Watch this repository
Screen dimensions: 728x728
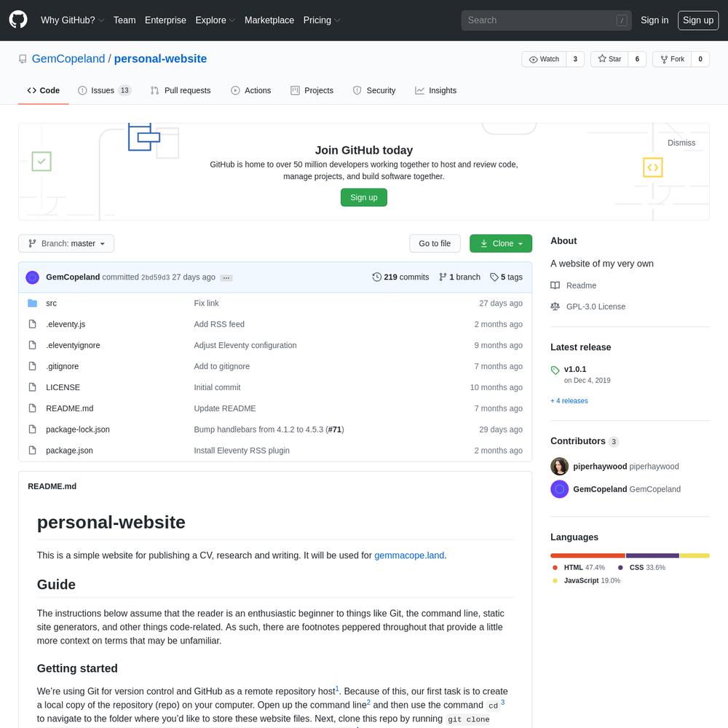coord(544,59)
